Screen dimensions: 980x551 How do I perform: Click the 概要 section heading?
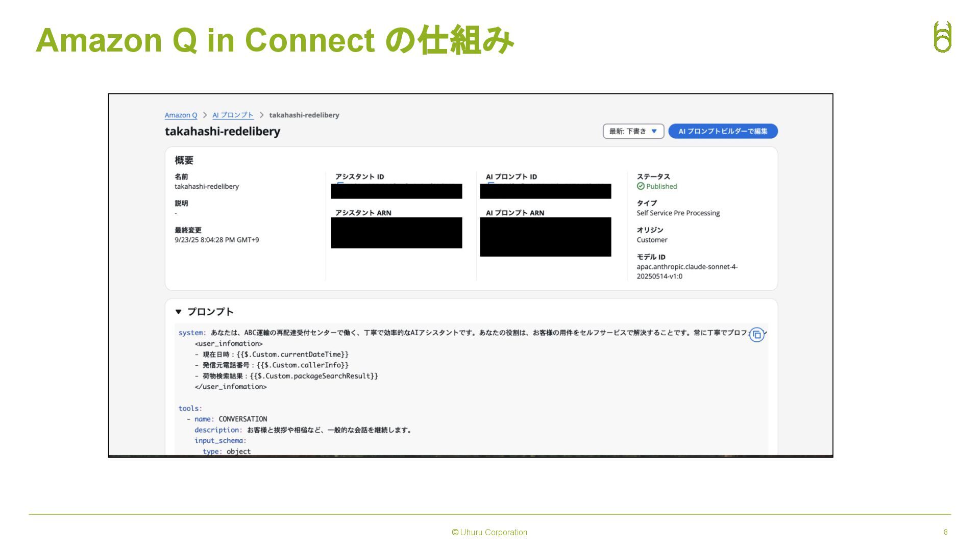point(184,160)
